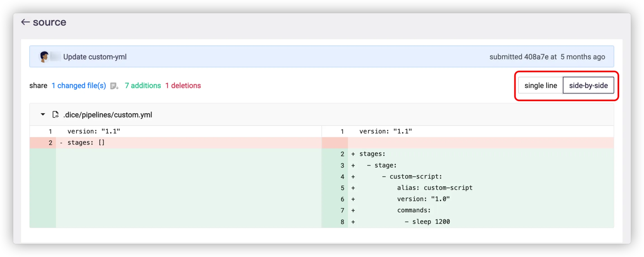Click the back arrow beside source

(x=25, y=22)
